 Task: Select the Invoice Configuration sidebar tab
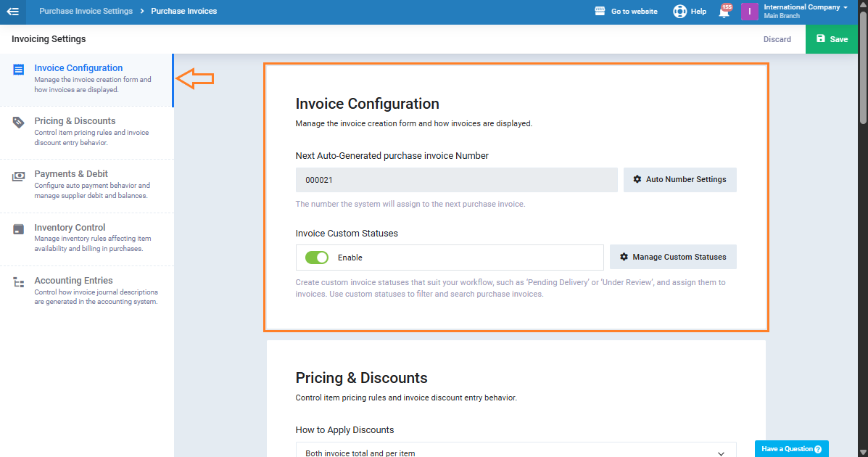[x=78, y=68]
